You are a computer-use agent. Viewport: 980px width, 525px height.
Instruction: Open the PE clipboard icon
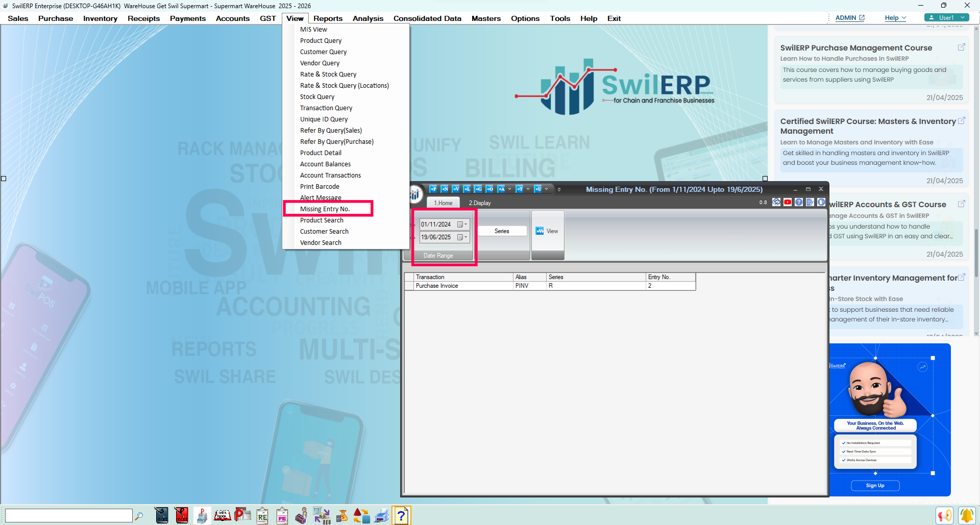pyautogui.click(x=282, y=515)
